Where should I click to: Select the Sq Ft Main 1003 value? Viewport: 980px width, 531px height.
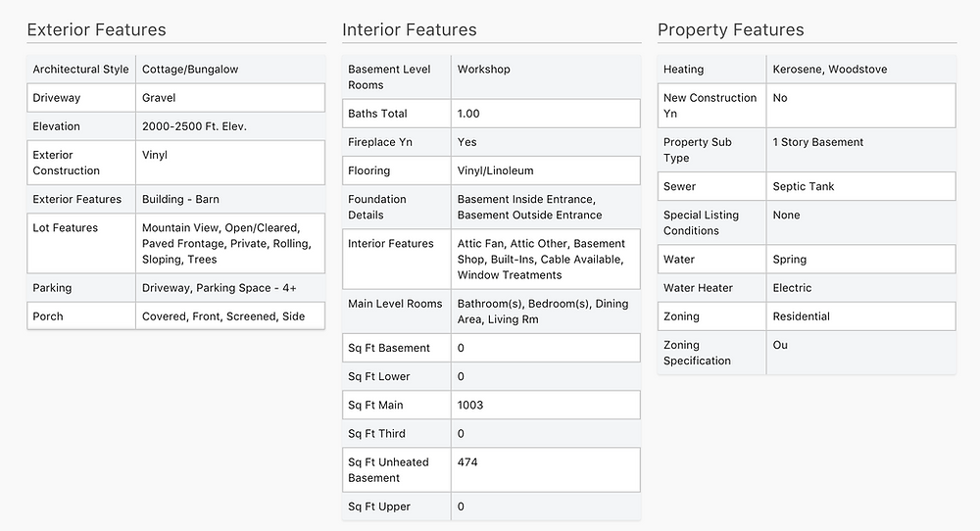[x=470, y=406]
